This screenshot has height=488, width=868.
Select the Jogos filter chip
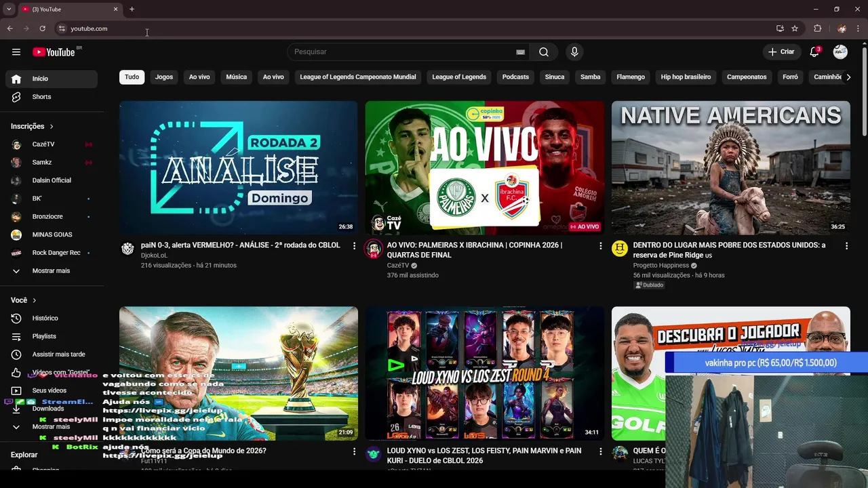coord(164,77)
